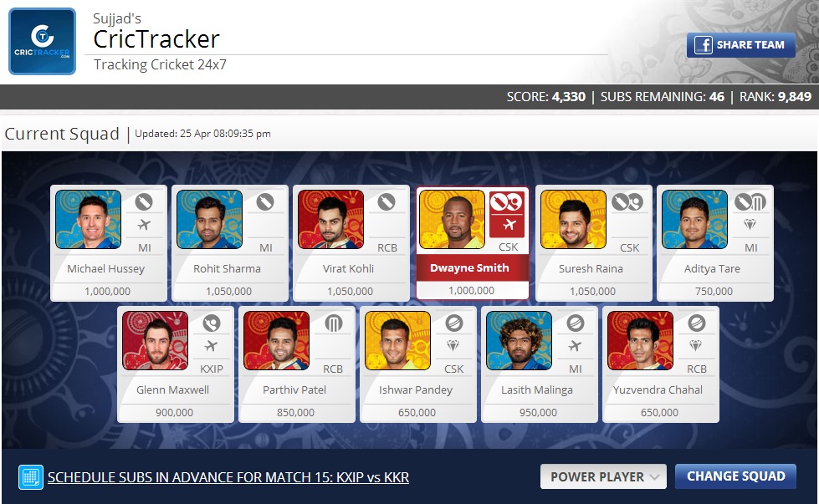Click Parthiv Patel's wicketkeeper glove icon
Viewport: 819px width, 504px height.
pos(333,323)
